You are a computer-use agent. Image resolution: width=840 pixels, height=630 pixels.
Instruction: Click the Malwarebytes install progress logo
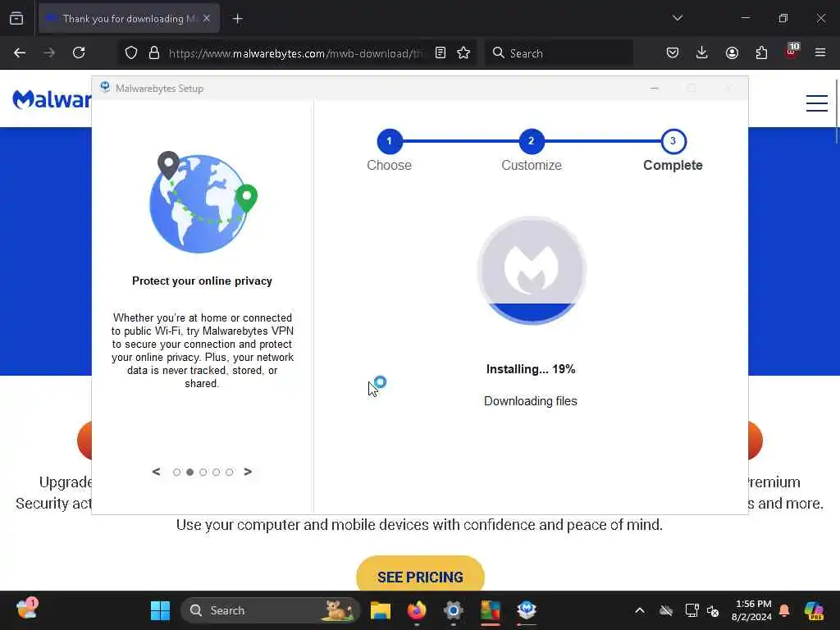pyautogui.click(x=532, y=270)
